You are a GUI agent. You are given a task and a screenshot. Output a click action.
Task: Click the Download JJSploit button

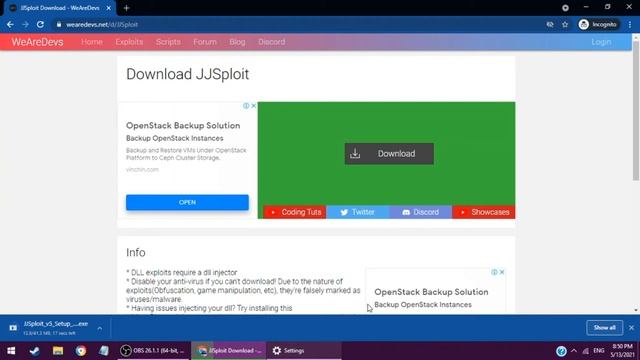click(x=389, y=153)
